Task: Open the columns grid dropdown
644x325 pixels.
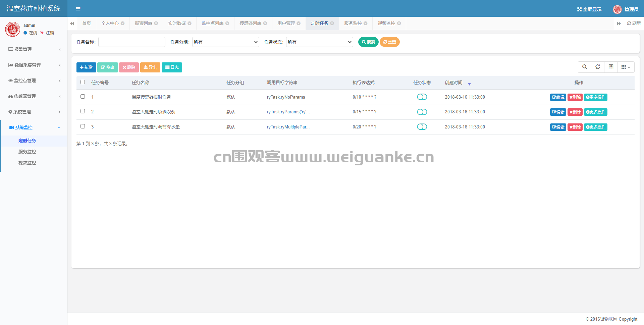Action: click(626, 67)
